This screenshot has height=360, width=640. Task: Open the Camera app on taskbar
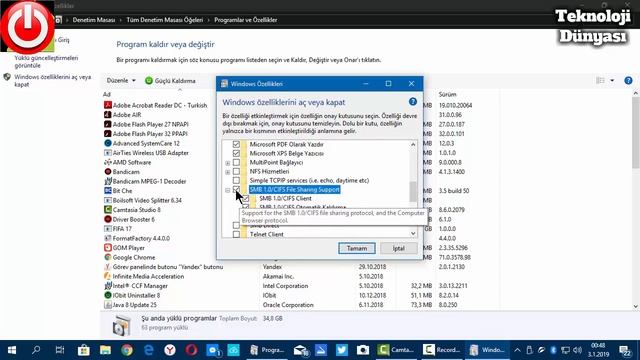[x=363, y=350]
